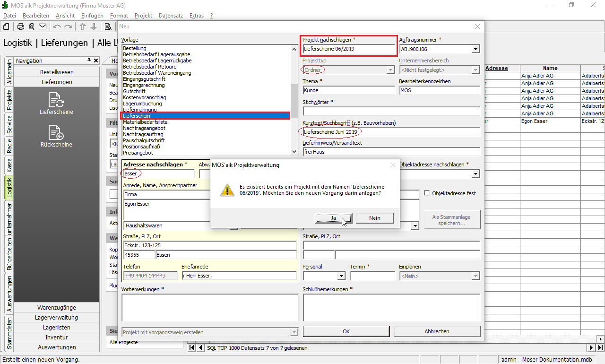Screen dimensions: 605x364
Task: Open Lieferscheine in navigation panel
Action: 56,104
